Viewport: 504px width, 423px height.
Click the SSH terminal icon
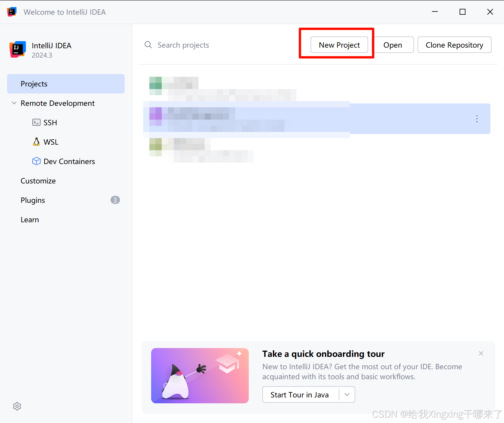(x=36, y=122)
